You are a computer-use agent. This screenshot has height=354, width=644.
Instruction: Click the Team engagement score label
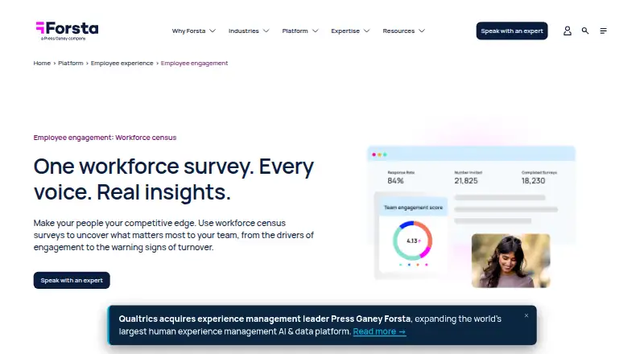pyautogui.click(x=413, y=208)
